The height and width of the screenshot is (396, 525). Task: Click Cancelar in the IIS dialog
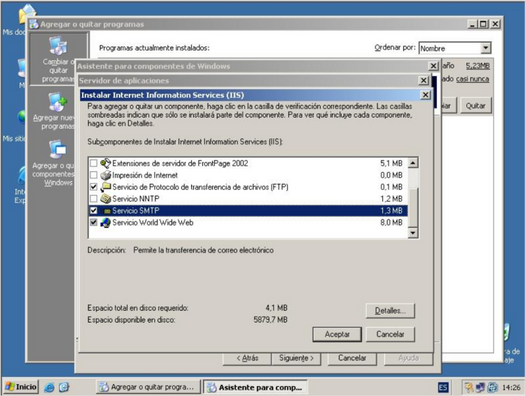[x=390, y=334]
